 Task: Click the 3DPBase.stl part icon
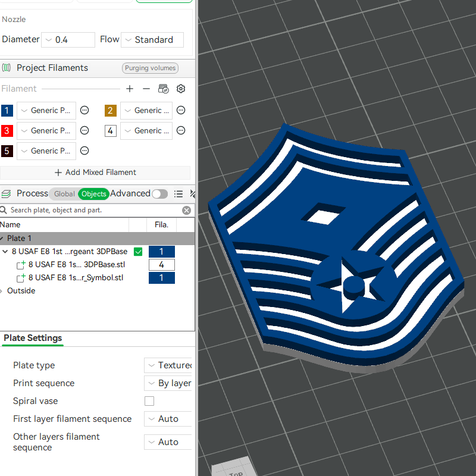(x=21, y=265)
